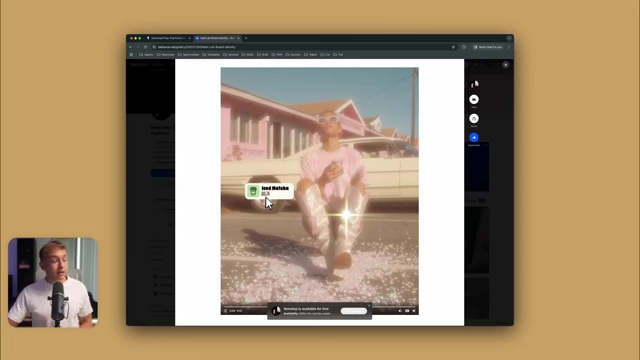The image size is (640, 360).
Task: Click the Resources bookmark folder
Action: (166, 54)
